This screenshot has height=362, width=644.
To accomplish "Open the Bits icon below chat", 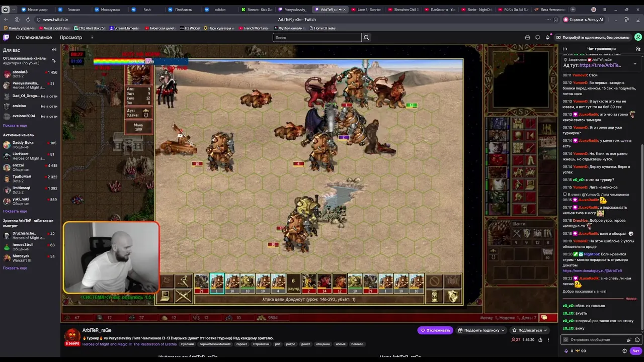I will [x=567, y=351].
